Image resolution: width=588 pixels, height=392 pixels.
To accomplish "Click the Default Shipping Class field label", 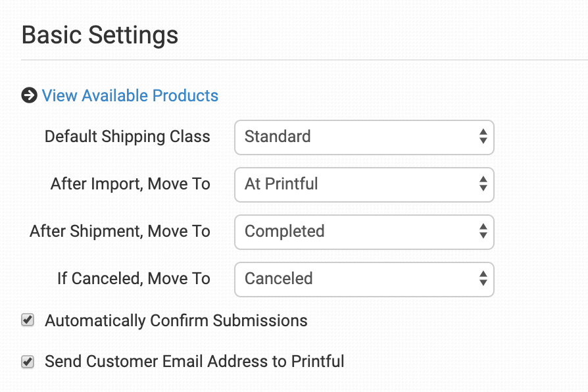I will click(x=128, y=137).
